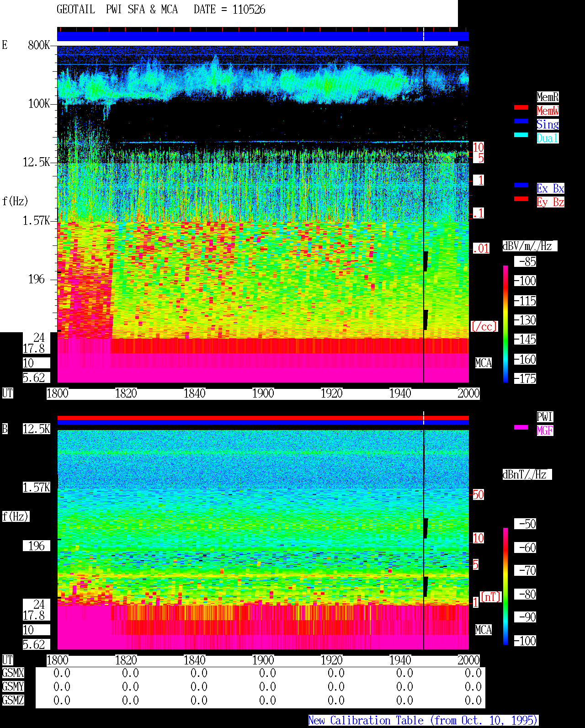Click the 'PWI' legend label
The height and width of the screenshot is (728, 585).
tap(545, 417)
